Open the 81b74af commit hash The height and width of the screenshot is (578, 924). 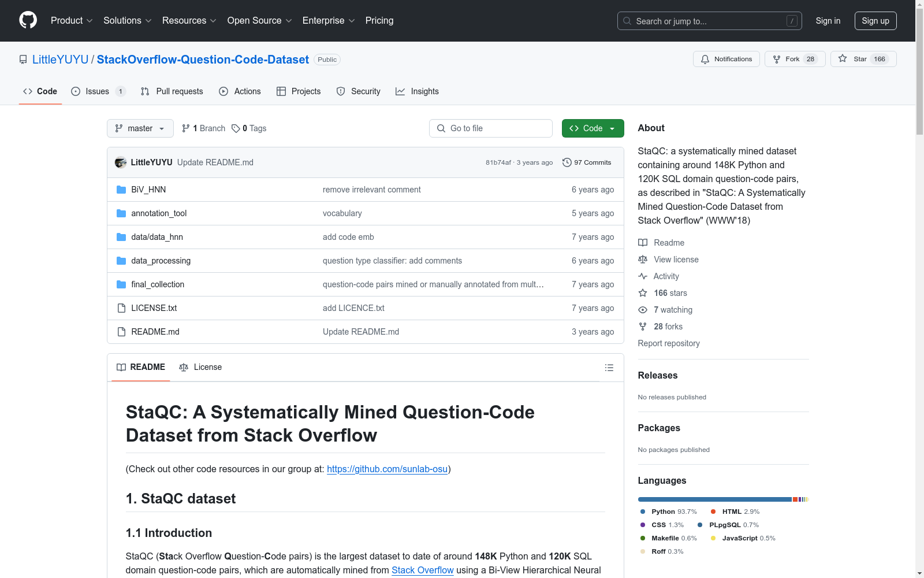pos(498,162)
